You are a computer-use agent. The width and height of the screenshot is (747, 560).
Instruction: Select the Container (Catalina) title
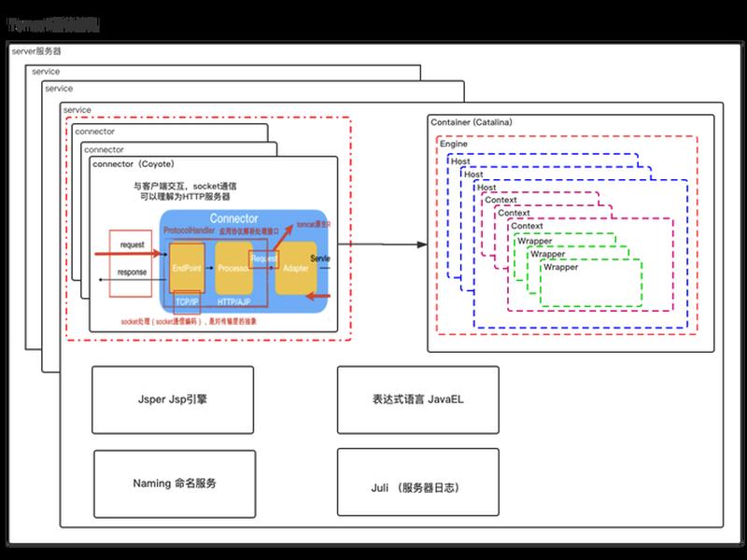click(472, 122)
